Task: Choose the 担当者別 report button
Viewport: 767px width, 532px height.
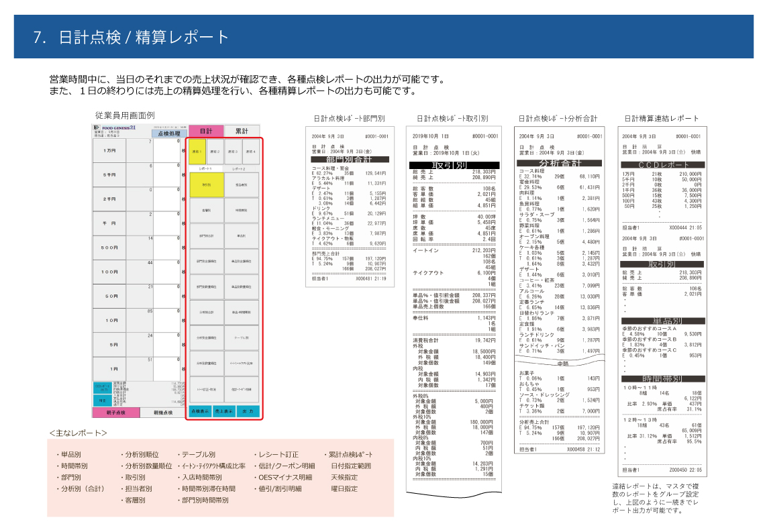Action: 242,185
